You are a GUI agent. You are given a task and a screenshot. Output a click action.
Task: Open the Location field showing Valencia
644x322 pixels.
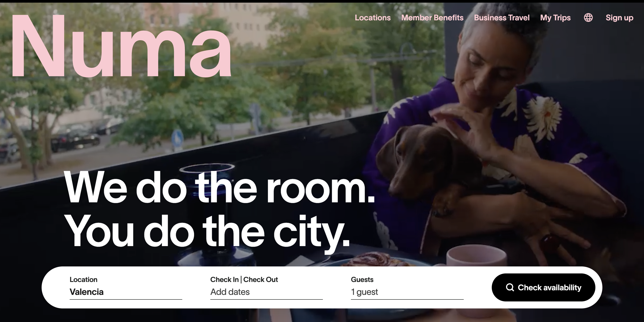[x=126, y=292]
